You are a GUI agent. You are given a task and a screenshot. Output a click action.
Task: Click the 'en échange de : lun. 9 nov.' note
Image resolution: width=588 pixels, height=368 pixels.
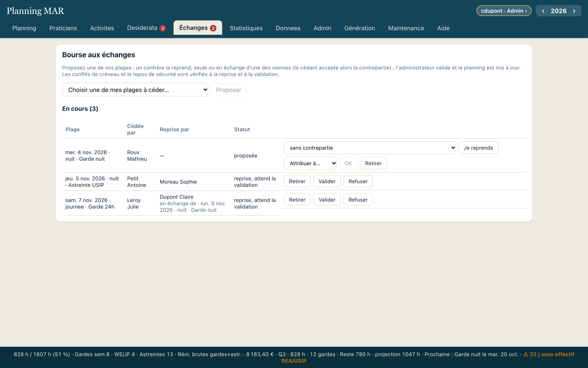[x=193, y=207]
